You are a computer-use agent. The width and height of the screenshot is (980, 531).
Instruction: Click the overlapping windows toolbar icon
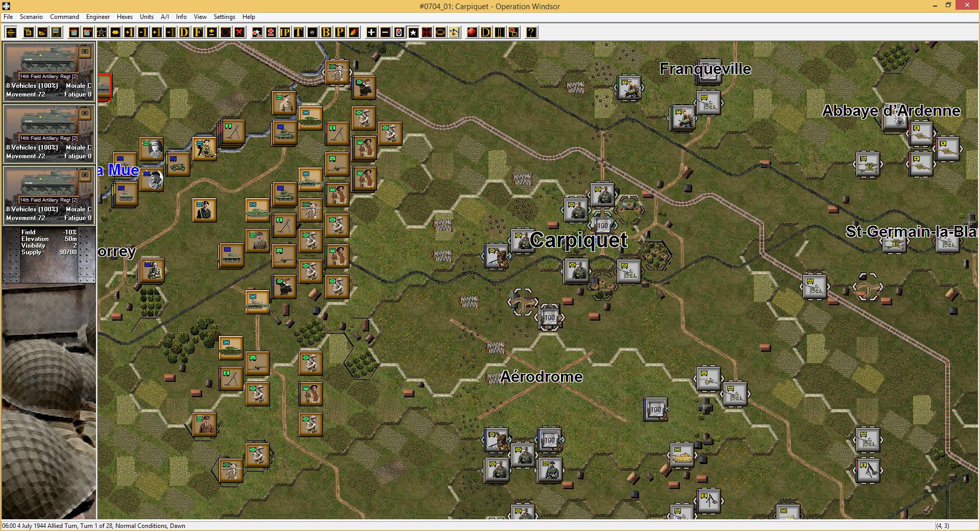[513, 33]
